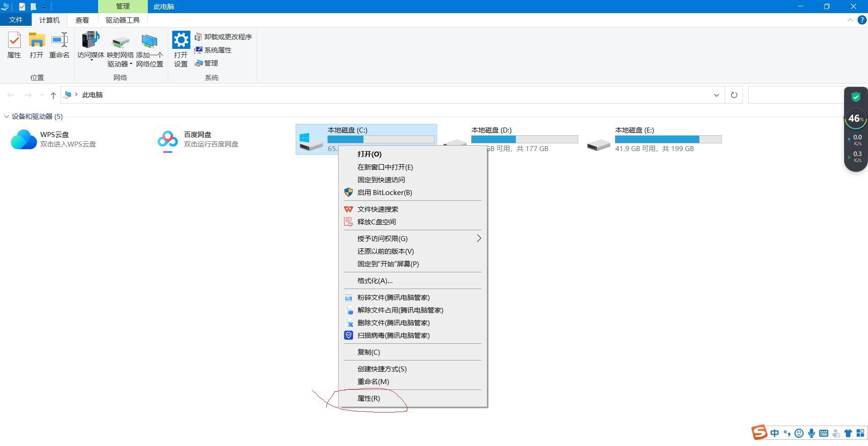The height and width of the screenshot is (446, 868).
Task: Go up one level with the Up arrow
Action: 53,95
